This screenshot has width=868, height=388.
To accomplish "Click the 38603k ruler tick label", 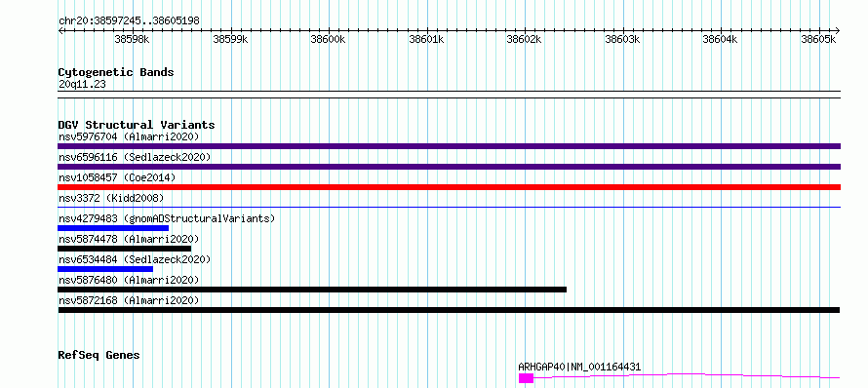I will 623,39.
